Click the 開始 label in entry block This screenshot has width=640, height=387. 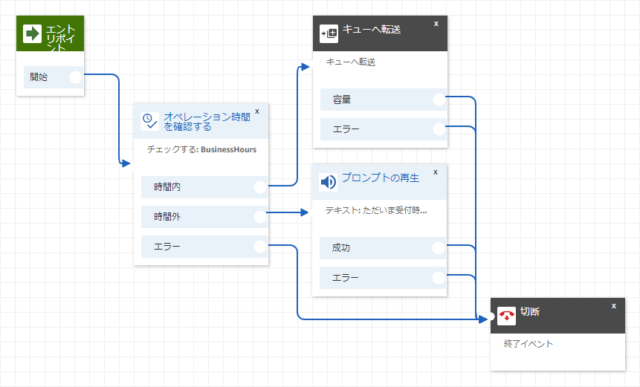pyautogui.click(x=39, y=77)
